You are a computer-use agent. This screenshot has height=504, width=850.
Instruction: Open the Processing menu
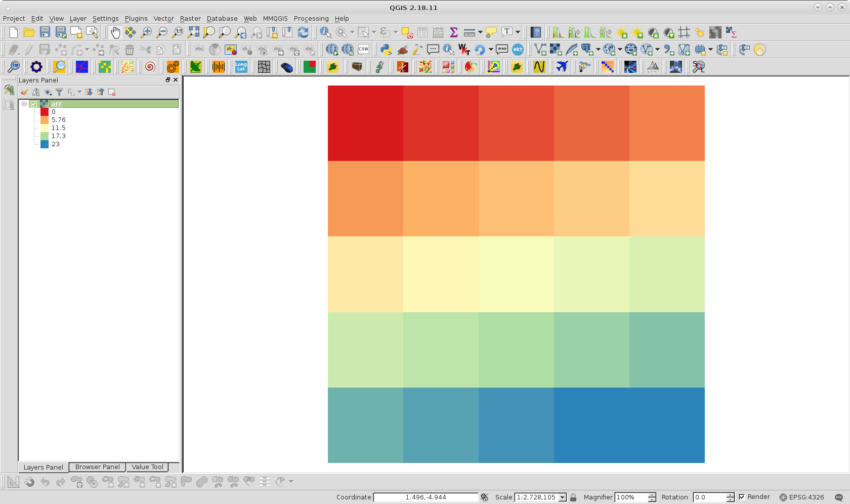(311, 19)
